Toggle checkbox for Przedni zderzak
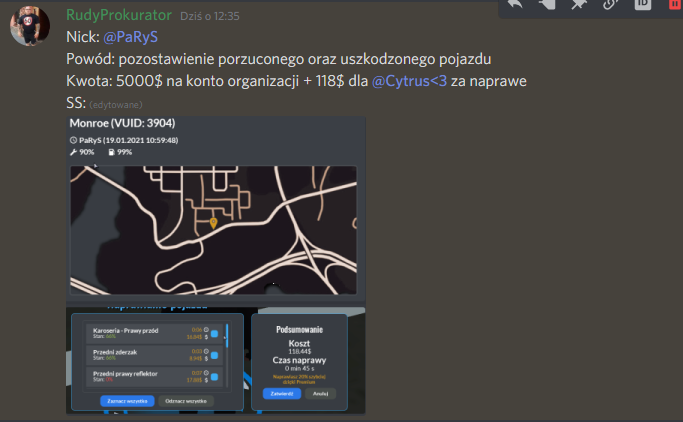Image resolution: width=683 pixels, height=422 pixels. click(214, 355)
